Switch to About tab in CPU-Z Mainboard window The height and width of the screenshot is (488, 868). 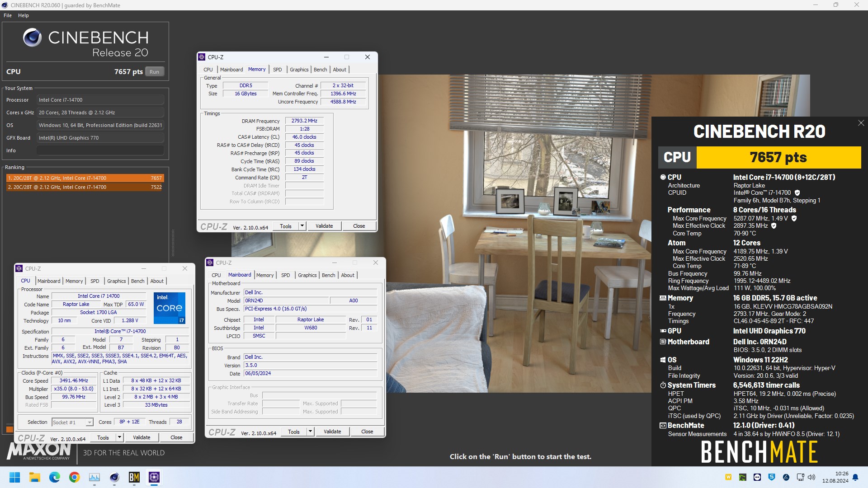pyautogui.click(x=348, y=275)
